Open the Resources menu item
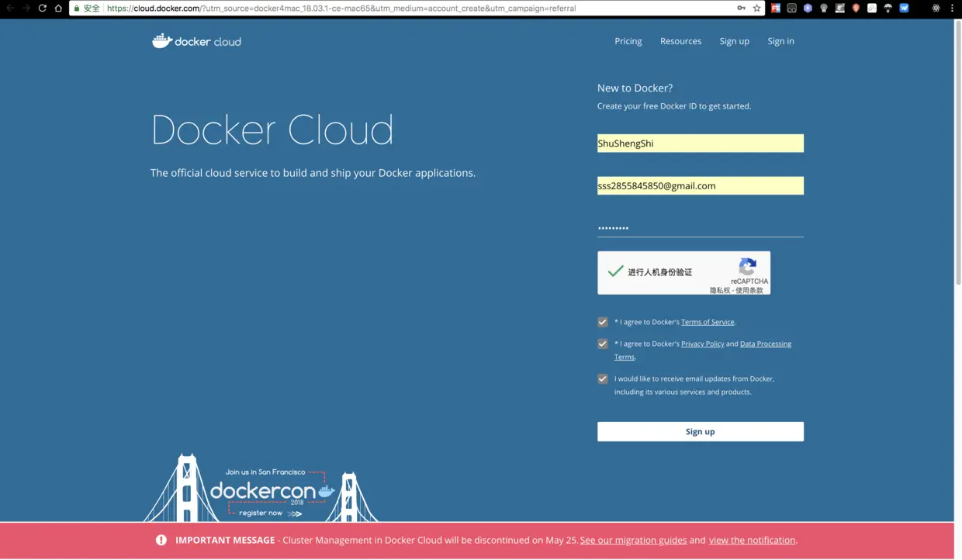962x560 pixels. point(680,41)
